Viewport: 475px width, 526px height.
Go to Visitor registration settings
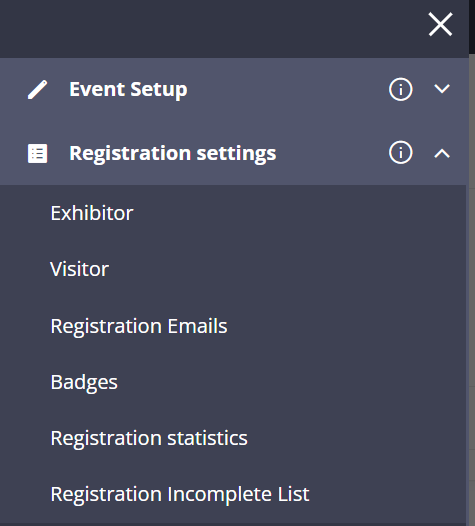pos(80,269)
